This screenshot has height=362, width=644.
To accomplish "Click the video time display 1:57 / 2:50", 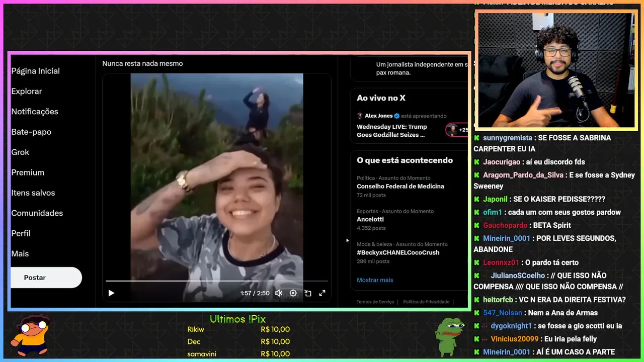I will coord(255,293).
